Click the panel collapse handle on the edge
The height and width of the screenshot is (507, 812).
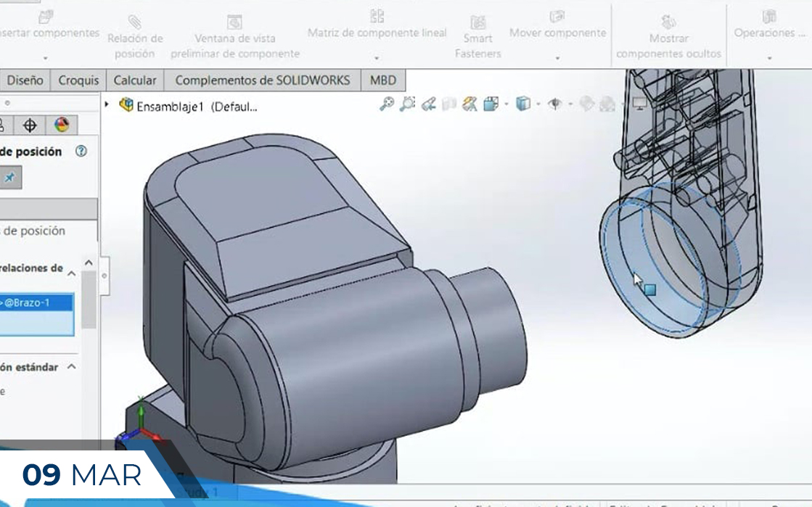[x=104, y=276]
